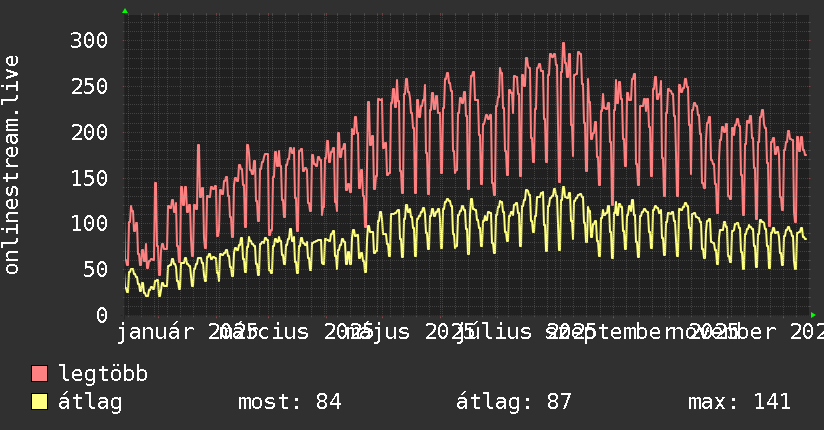This screenshot has width=824, height=430.
Task: Click the green arrow at x-axis end
Action: [x=813, y=315]
